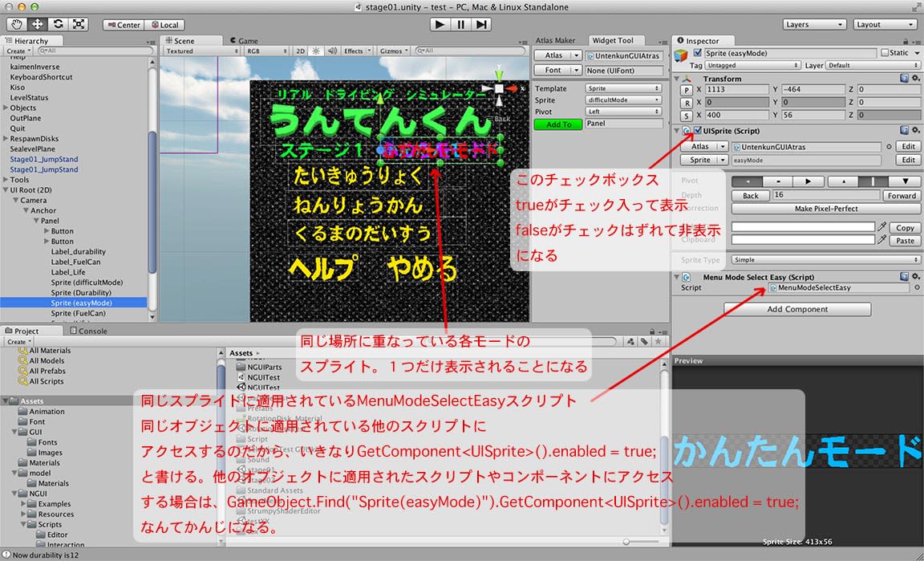The width and height of the screenshot is (924, 561).
Task: Click the green Add To button
Action: coord(558,124)
